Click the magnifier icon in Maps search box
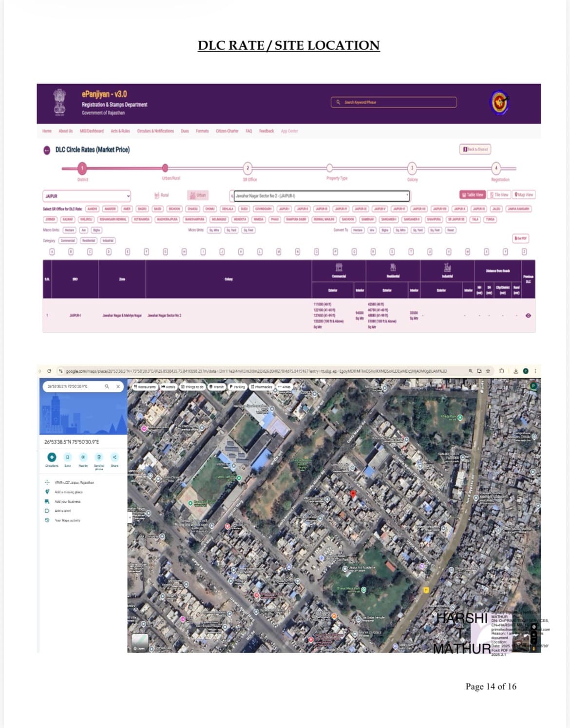This screenshot has height=728, width=570. 107,386
